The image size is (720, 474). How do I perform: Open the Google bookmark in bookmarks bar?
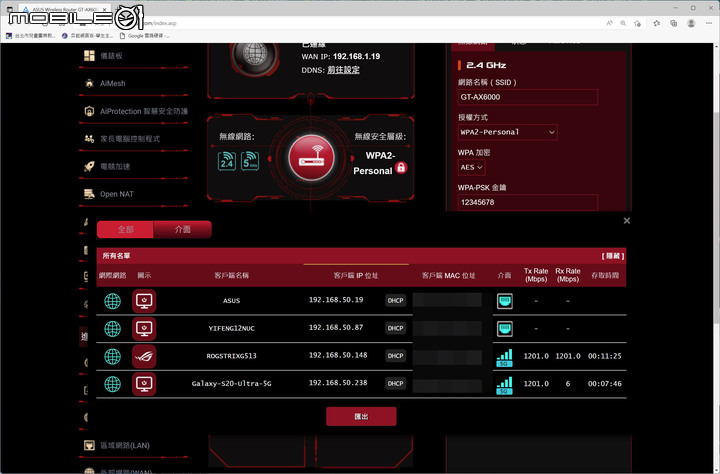pos(144,35)
